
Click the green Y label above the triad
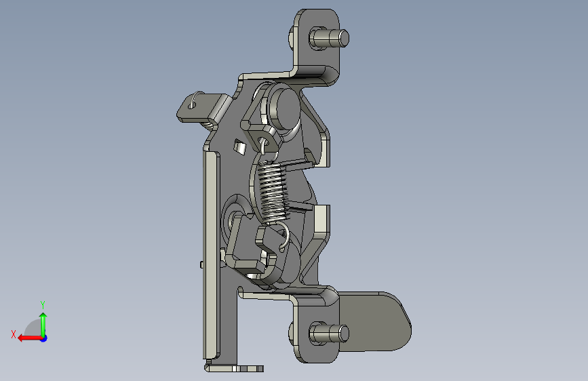[43, 304]
